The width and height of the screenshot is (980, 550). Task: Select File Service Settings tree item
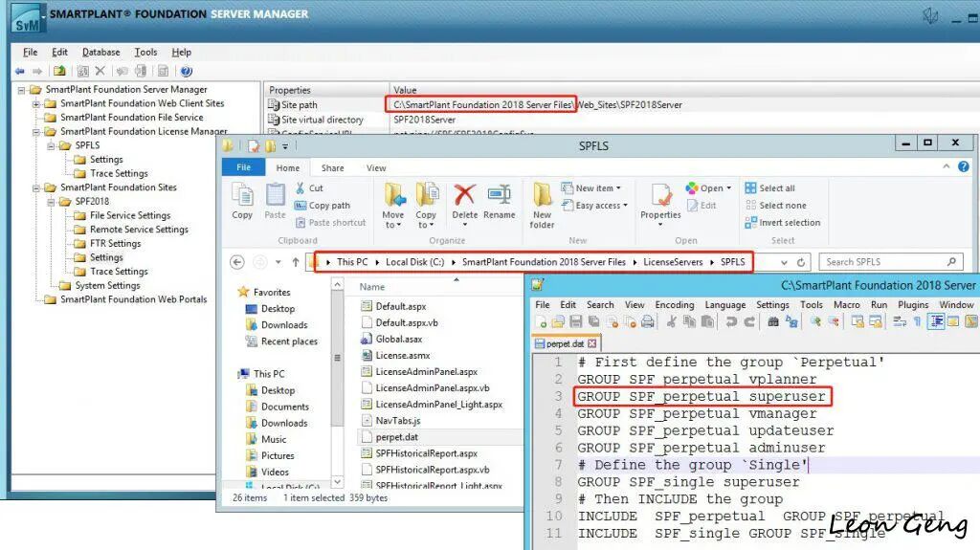[129, 215]
